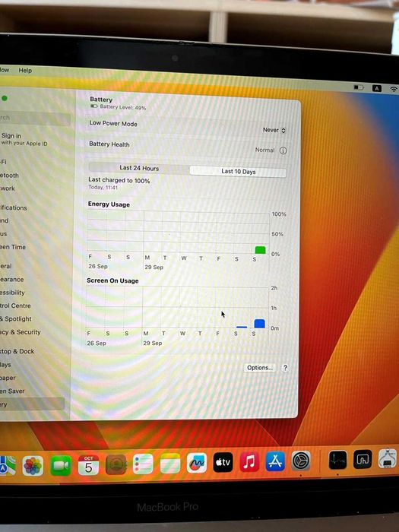Click the green Energy Usage bar
Image resolution: width=399 pixels, height=532 pixels.
point(260,250)
